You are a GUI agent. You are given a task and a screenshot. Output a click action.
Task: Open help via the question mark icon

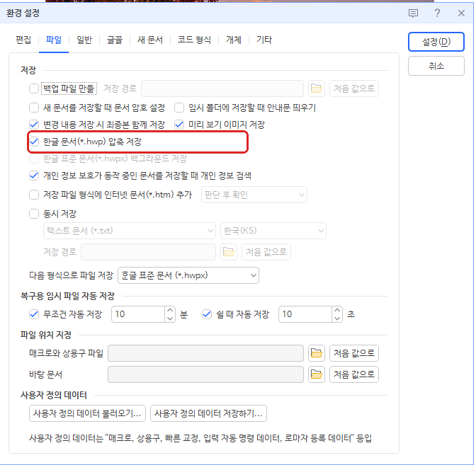click(x=437, y=13)
